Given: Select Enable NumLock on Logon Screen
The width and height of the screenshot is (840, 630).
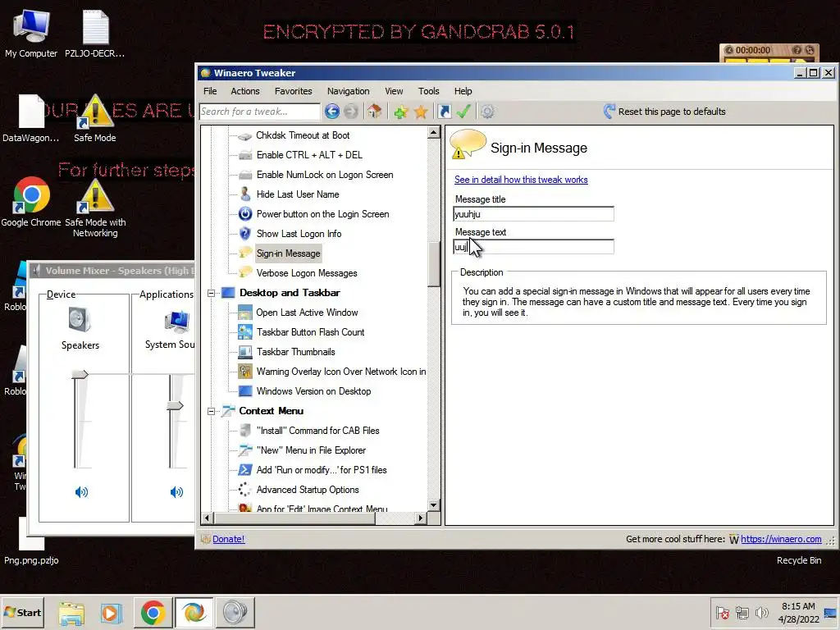Looking at the screenshot, I should (325, 175).
